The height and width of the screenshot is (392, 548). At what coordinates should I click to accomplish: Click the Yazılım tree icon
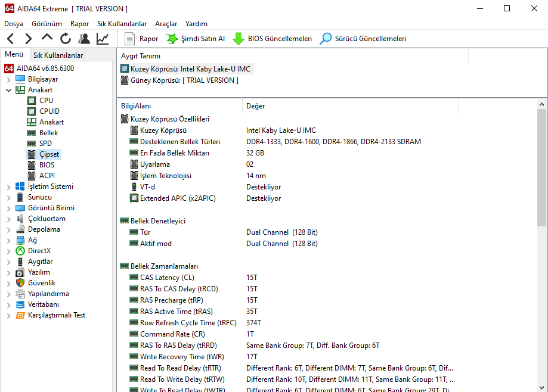point(20,273)
